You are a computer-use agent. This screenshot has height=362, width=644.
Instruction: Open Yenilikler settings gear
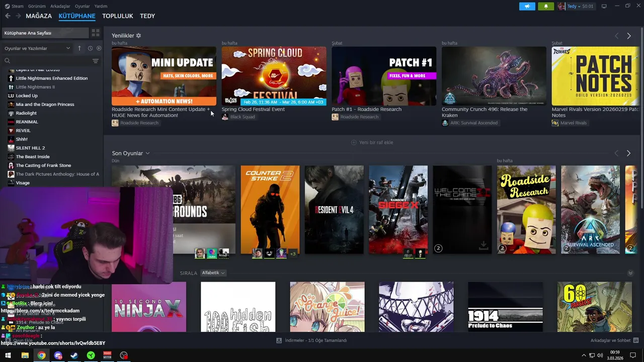(138, 36)
